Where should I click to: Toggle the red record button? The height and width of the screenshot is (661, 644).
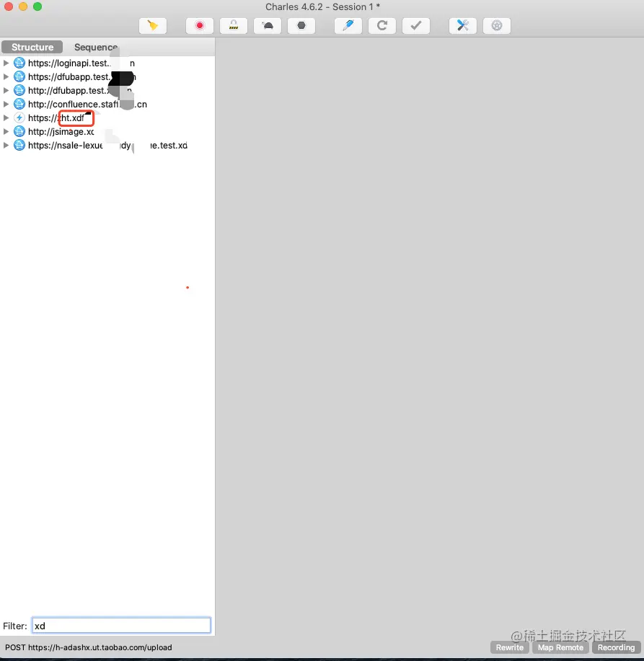click(x=200, y=26)
